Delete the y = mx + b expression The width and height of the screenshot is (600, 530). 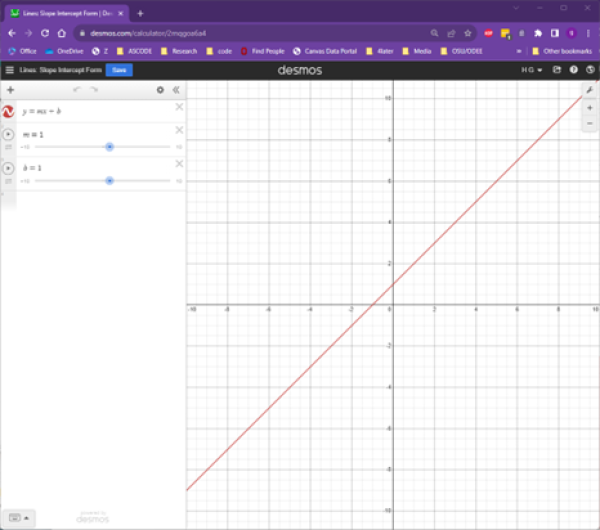[179, 107]
